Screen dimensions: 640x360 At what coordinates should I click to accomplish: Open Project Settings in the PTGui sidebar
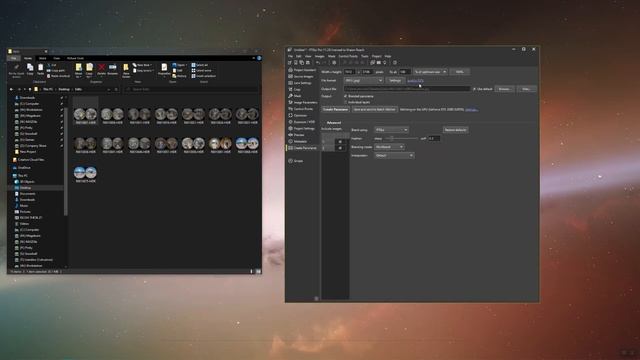302,129
